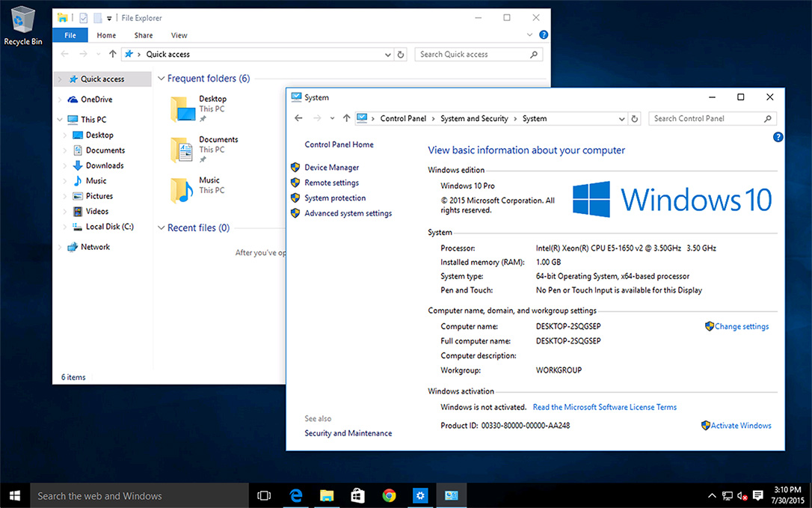
Task: Collapse the Recent files group
Action: pyautogui.click(x=161, y=227)
